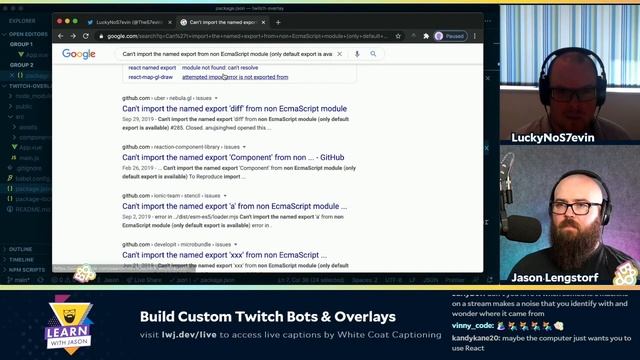Expand the ionic-team stencil result dropdown arrow
The width and height of the screenshot is (640, 360).
(x=224, y=196)
